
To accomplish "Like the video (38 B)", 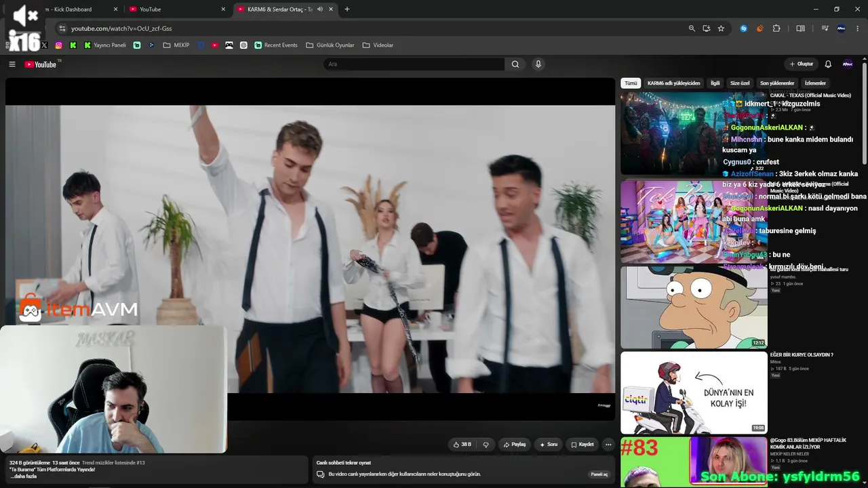I will pos(462,445).
